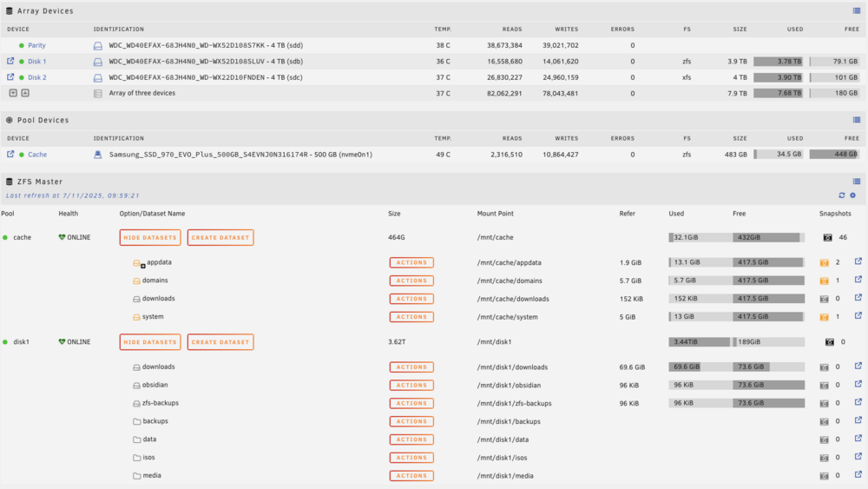Open the Disk 1 device link
This screenshot has height=489, width=868.
[x=37, y=62]
